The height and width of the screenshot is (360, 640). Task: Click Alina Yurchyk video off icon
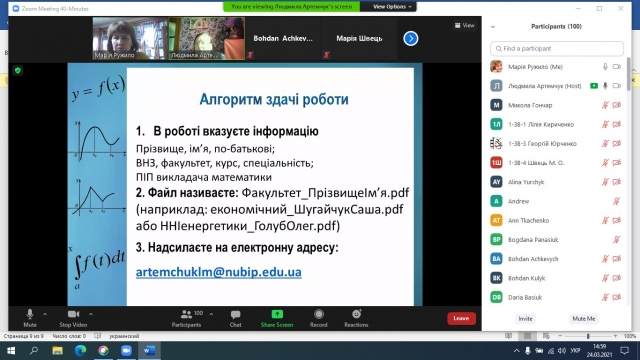617,182
